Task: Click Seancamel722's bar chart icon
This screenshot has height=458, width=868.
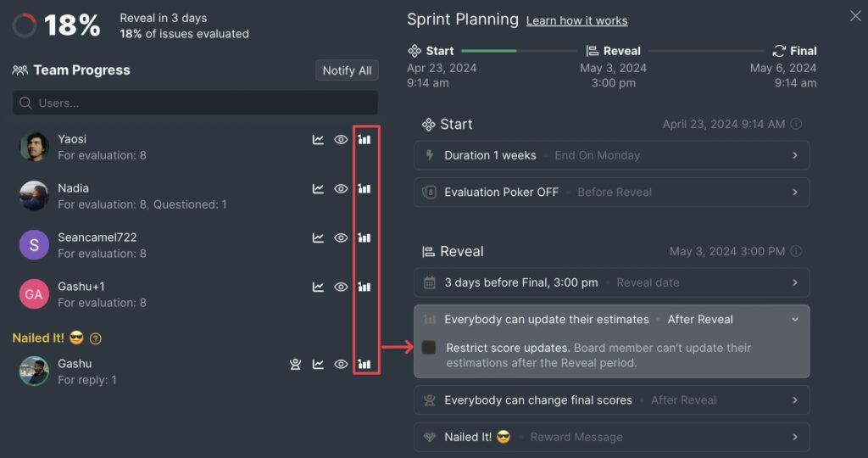Action: [364, 238]
